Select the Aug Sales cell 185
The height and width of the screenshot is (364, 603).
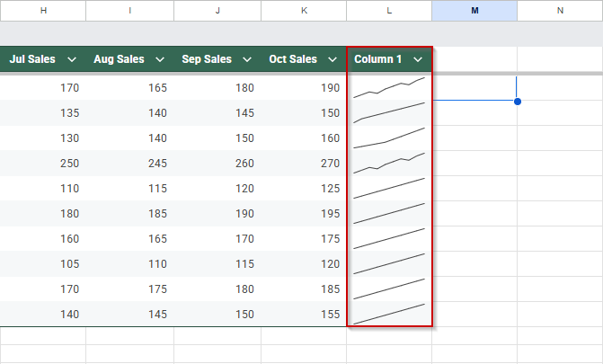tap(130, 214)
